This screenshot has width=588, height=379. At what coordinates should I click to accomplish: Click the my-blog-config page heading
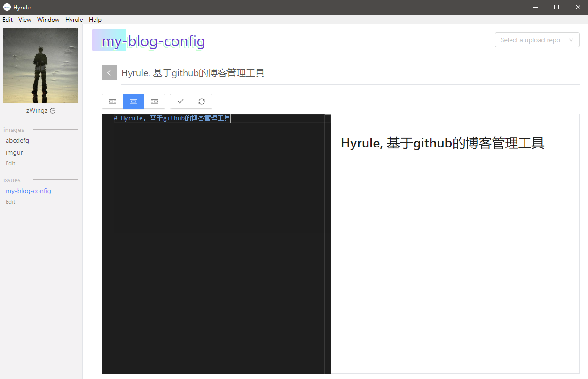pyautogui.click(x=153, y=41)
